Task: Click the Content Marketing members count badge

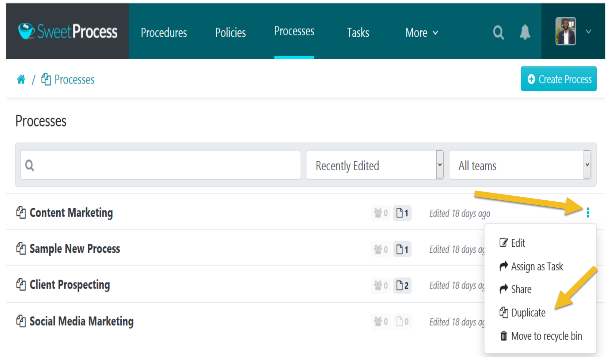Action: point(381,213)
